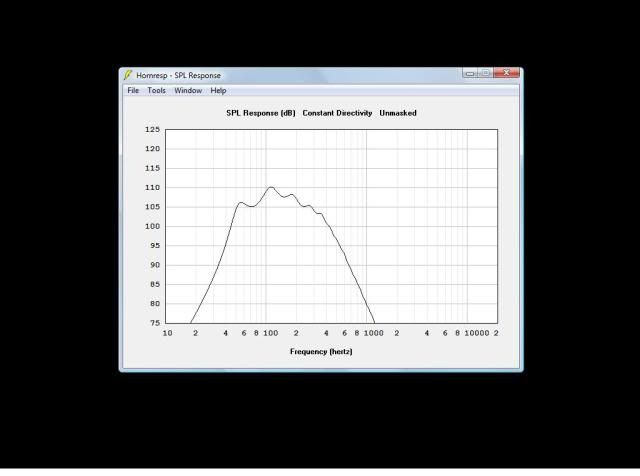
Task: Click the 90 value on the dB axis
Action: [x=155, y=265]
